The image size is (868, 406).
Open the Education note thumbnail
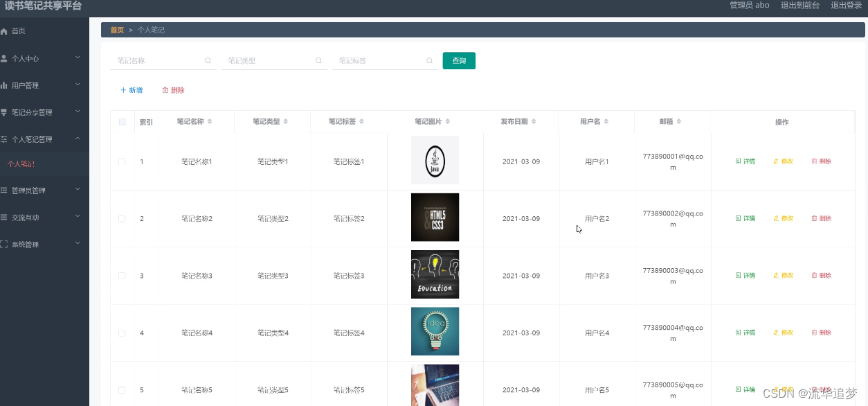(435, 274)
